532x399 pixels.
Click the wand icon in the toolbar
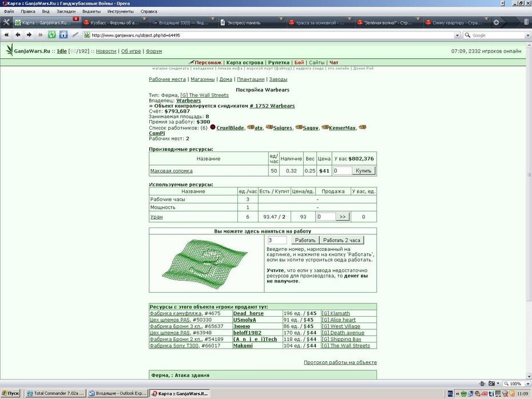point(75,34)
